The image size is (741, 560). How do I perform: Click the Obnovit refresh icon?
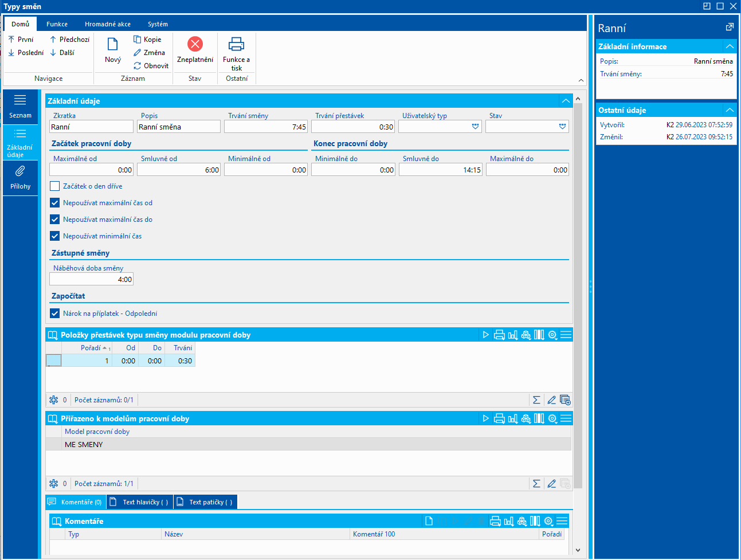click(138, 66)
